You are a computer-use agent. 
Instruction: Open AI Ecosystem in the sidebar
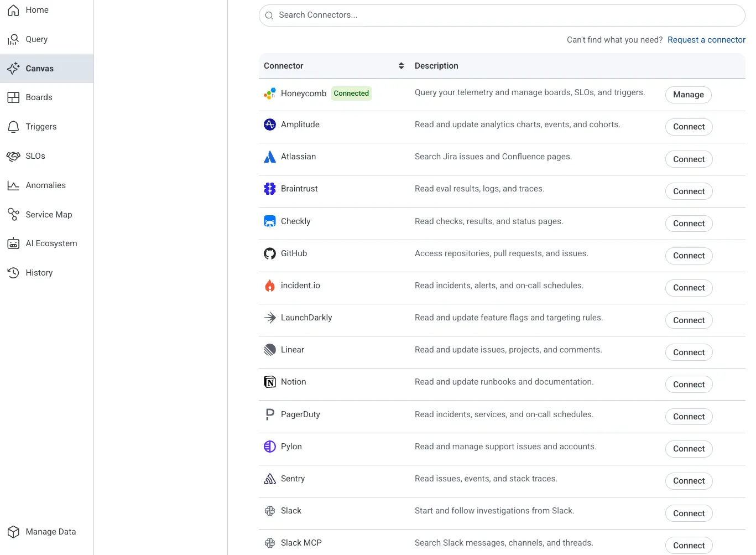46,243
